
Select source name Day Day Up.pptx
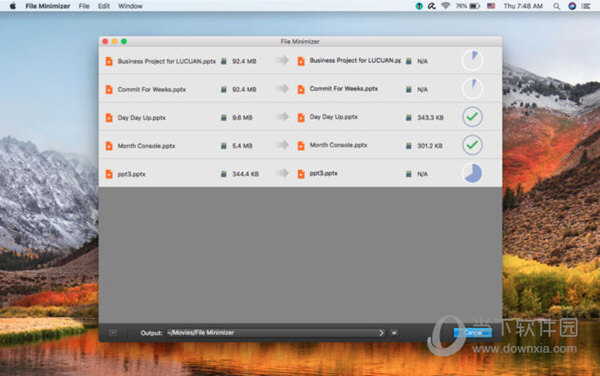(x=142, y=118)
